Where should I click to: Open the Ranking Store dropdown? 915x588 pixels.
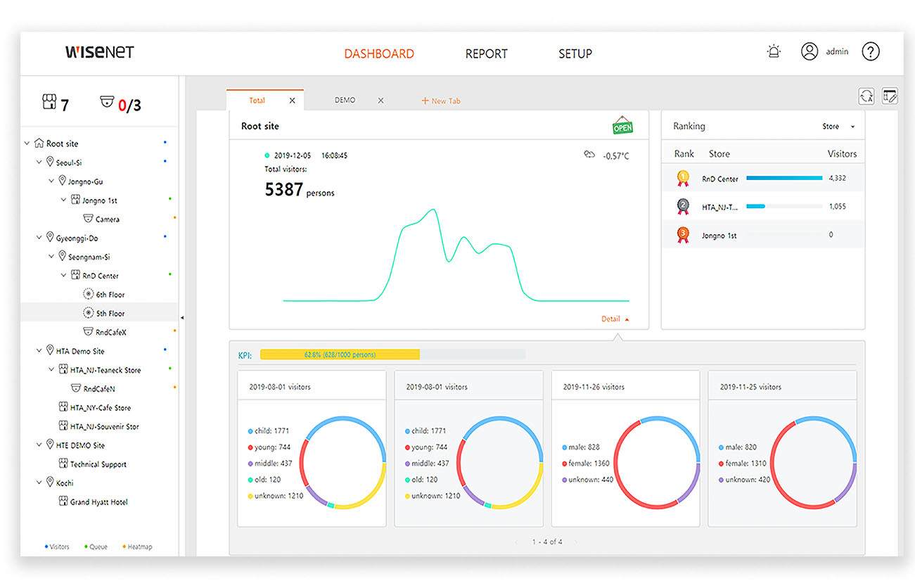pos(838,127)
